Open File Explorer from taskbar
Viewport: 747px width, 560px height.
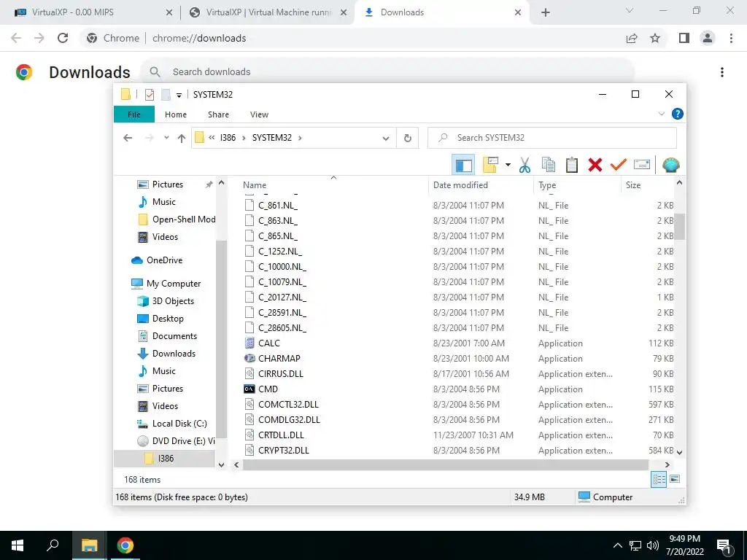(89, 545)
